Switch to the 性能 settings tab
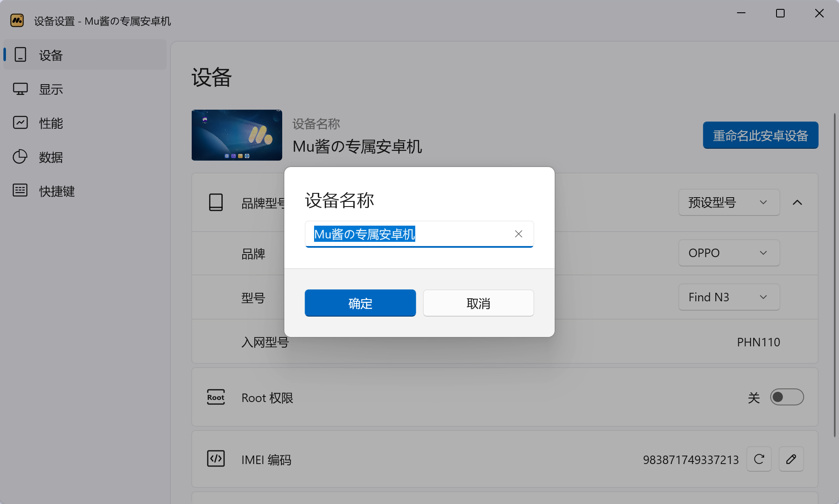 pos(51,123)
